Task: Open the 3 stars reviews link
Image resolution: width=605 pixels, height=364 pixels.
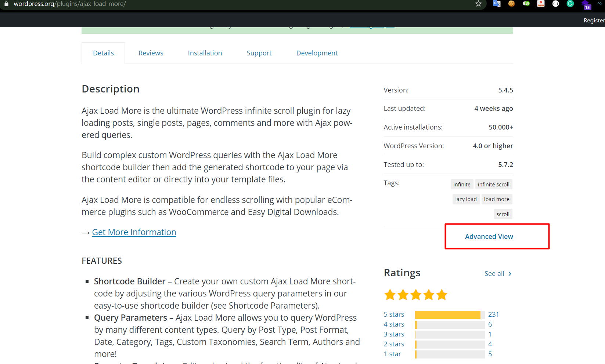Action: pyautogui.click(x=394, y=334)
